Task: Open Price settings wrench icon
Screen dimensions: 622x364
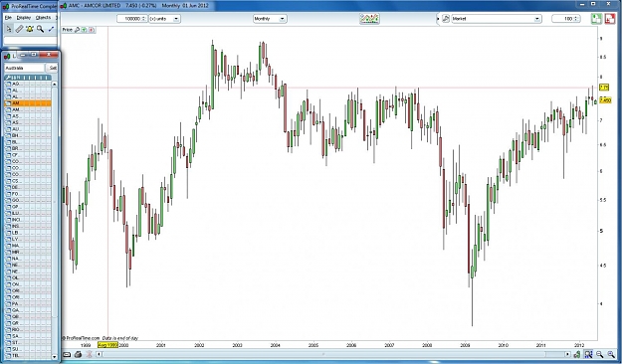Action: pos(78,30)
